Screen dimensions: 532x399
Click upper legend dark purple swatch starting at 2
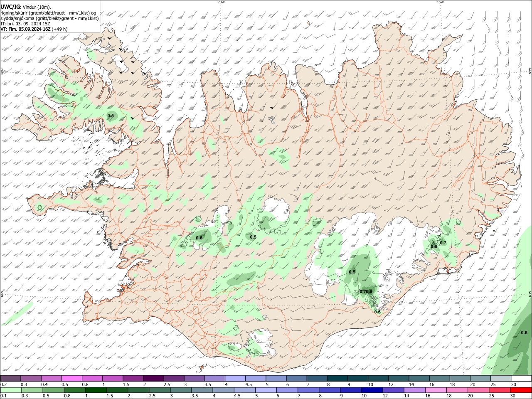(153, 378)
